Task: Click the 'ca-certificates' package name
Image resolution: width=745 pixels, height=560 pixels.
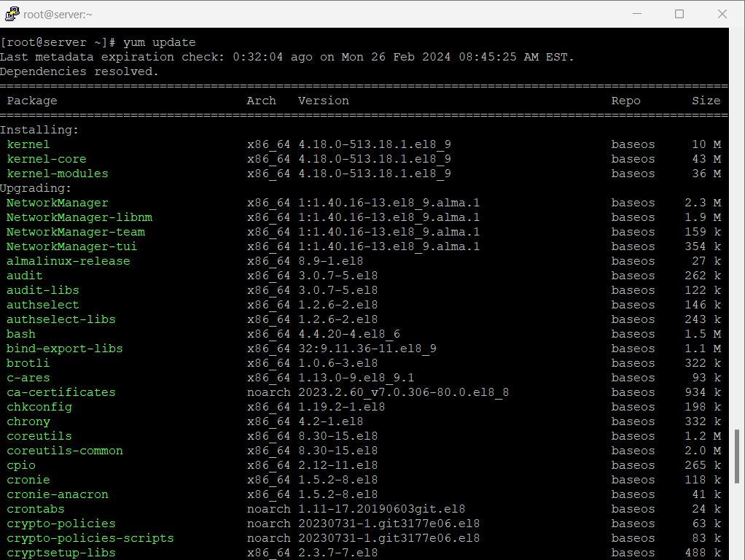Action: [x=61, y=392]
